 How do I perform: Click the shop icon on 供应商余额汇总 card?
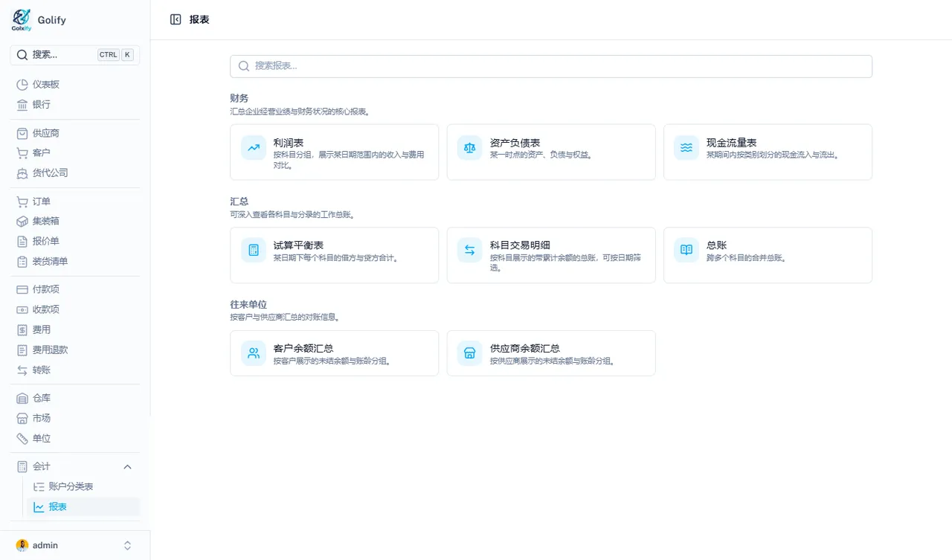point(470,353)
